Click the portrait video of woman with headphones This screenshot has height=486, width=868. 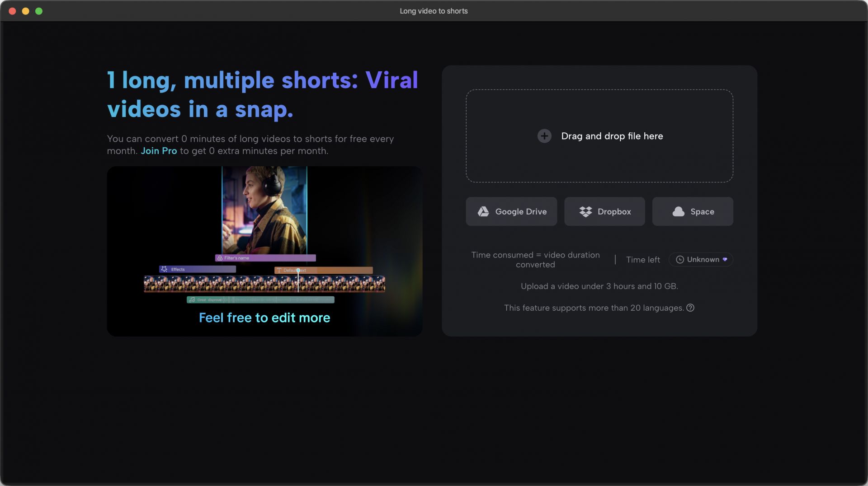point(264,210)
